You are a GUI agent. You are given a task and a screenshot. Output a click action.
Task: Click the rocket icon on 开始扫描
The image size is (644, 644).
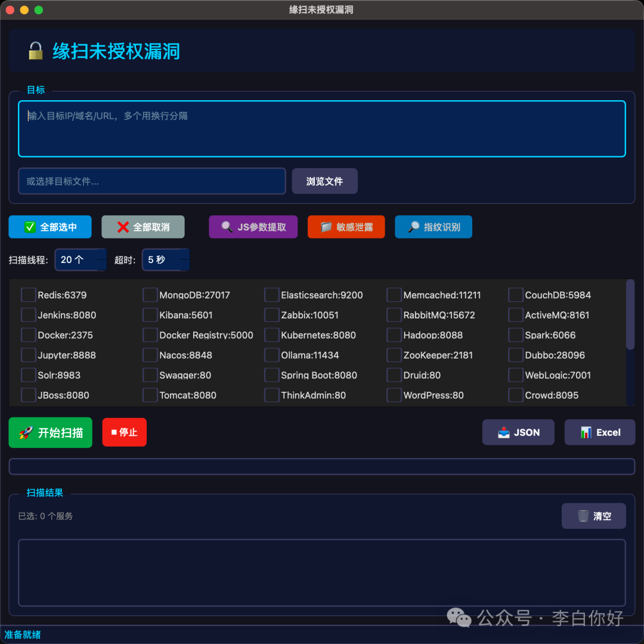[x=26, y=432]
